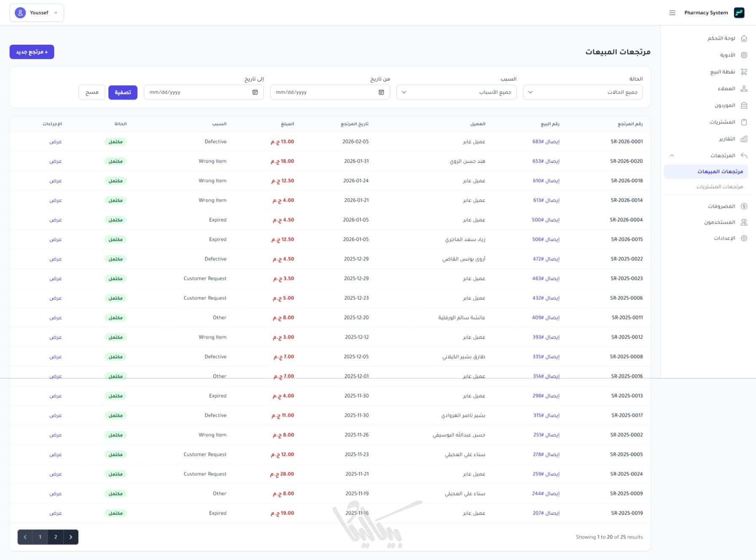Open the reason filter dropdown 'جميع الأسباب'
Image resolution: width=756 pixels, height=560 pixels.
[456, 92]
